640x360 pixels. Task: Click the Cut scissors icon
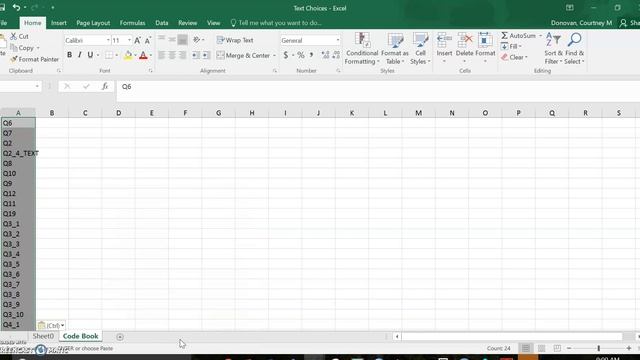(x=14, y=36)
